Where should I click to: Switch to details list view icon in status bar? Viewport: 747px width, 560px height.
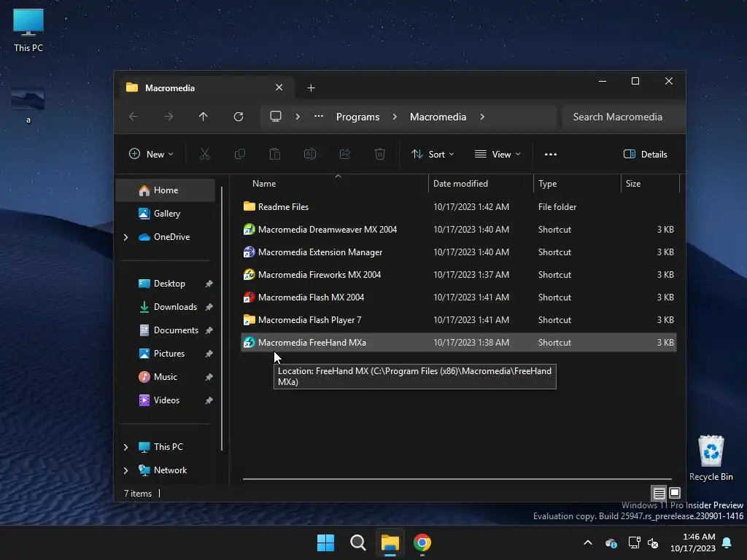659,493
